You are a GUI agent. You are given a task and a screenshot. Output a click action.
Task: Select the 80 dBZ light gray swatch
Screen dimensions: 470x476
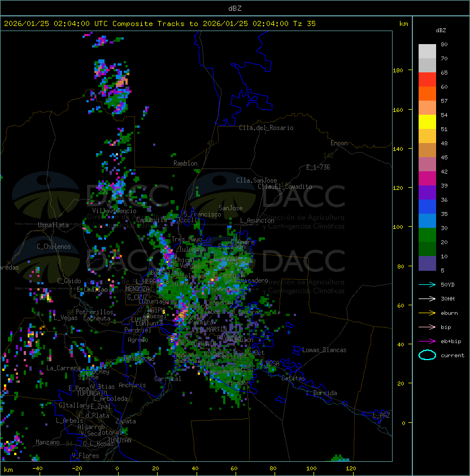pyautogui.click(x=427, y=51)
